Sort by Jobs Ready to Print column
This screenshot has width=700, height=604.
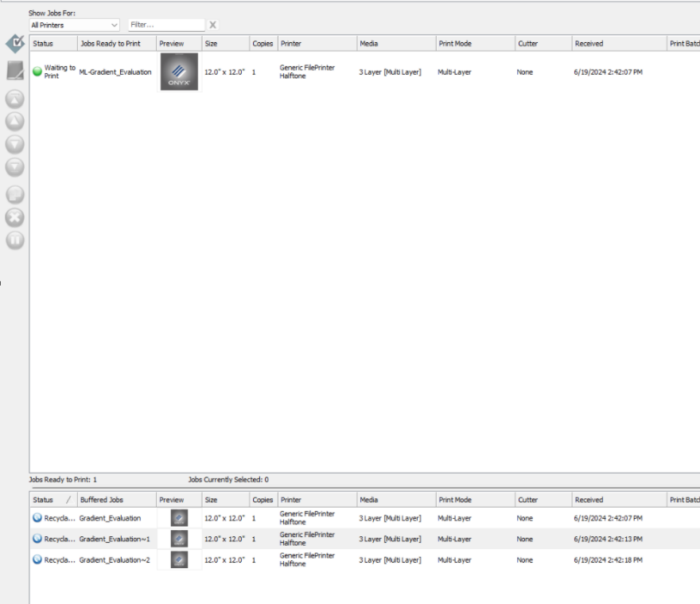click(115, 44)
